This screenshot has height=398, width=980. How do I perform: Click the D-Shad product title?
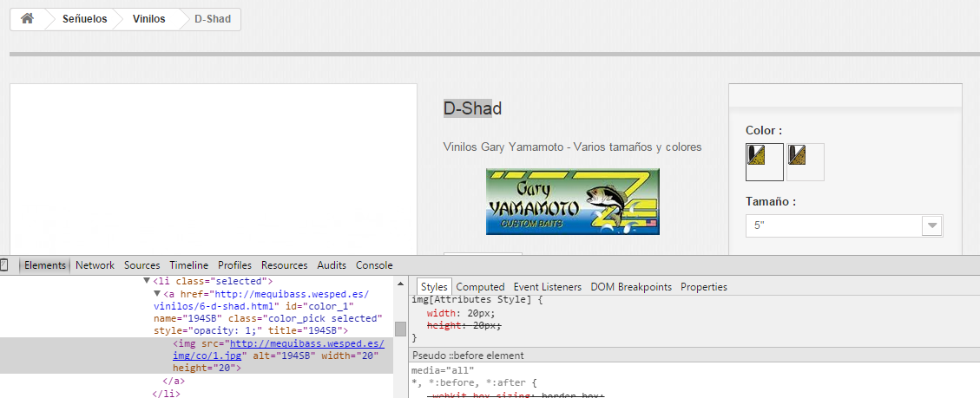coord(472,108)
